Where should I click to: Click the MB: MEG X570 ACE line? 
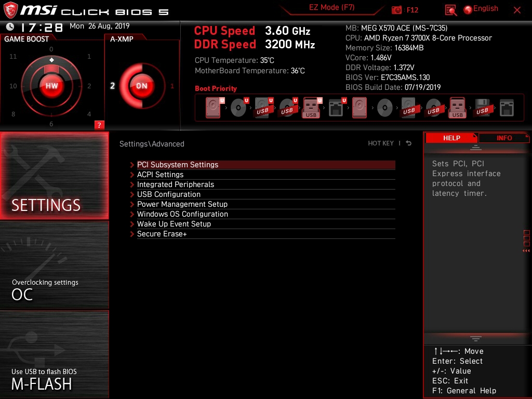(x=396, y=28)
